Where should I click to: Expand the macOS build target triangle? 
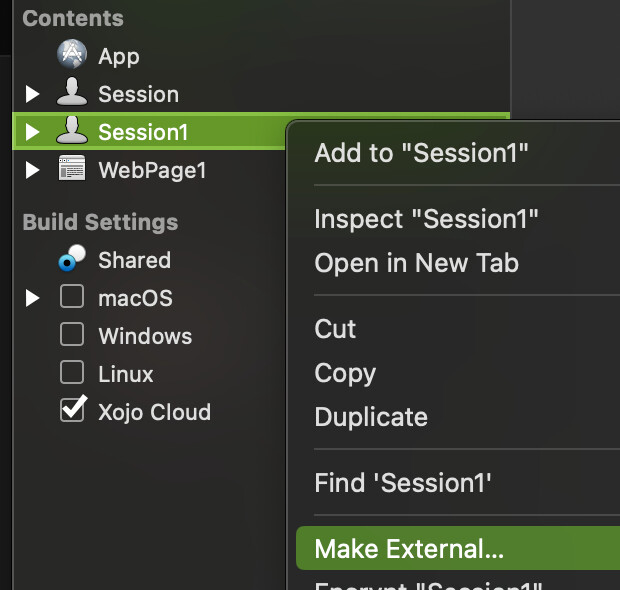pyautogui.click(x=32, y=298)
